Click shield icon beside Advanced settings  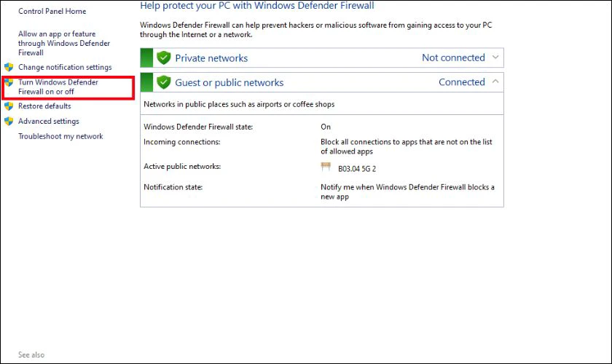coord(9,122)
